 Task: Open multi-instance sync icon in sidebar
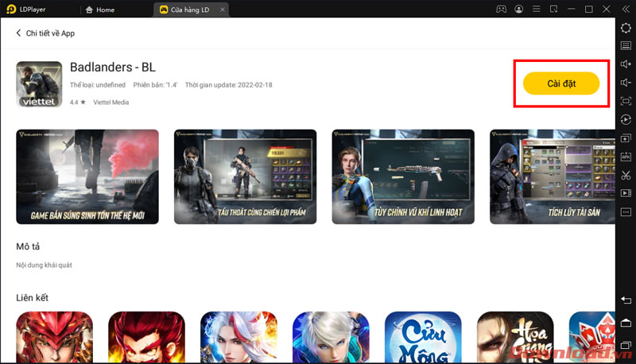pyautogui.click(x=626, y=138)
